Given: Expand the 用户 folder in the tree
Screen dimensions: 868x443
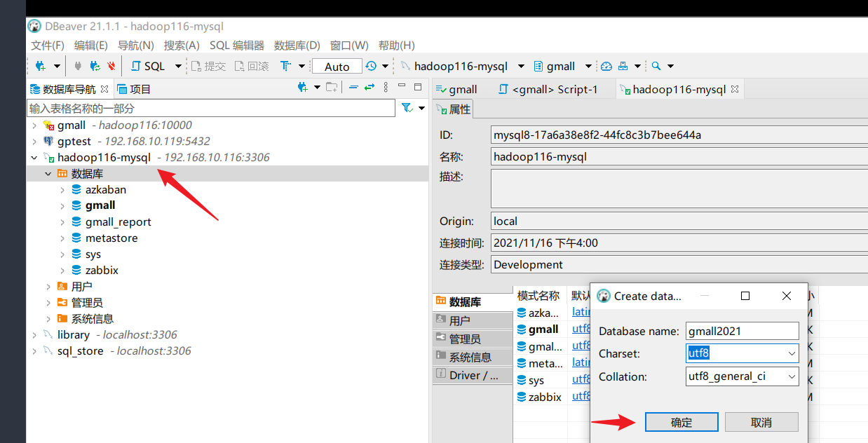Looking at the screenshot, I should coord(48,287).
